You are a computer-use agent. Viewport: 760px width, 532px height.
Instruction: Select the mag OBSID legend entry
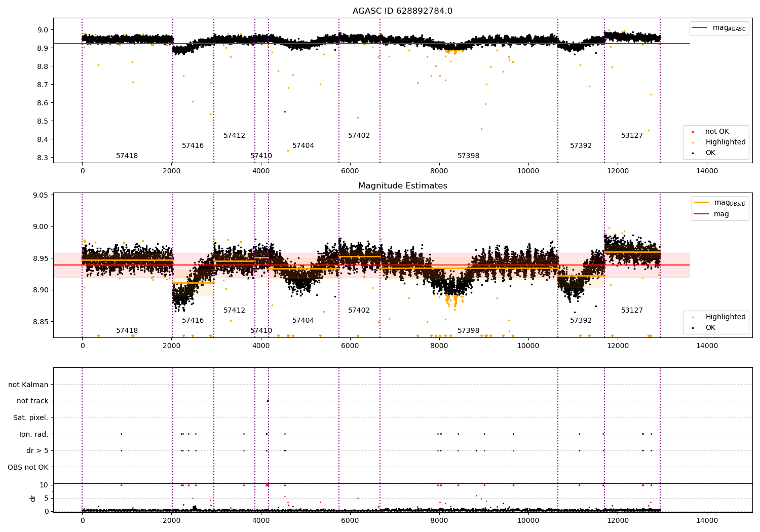719,203
